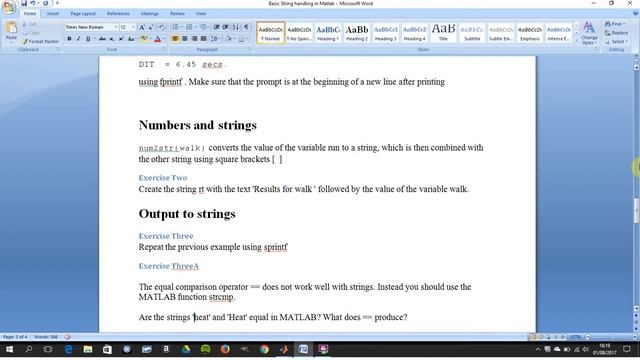Click the word 'sprintf' in the document
This screenshot has height=360, width=640.
click(276, 247)
